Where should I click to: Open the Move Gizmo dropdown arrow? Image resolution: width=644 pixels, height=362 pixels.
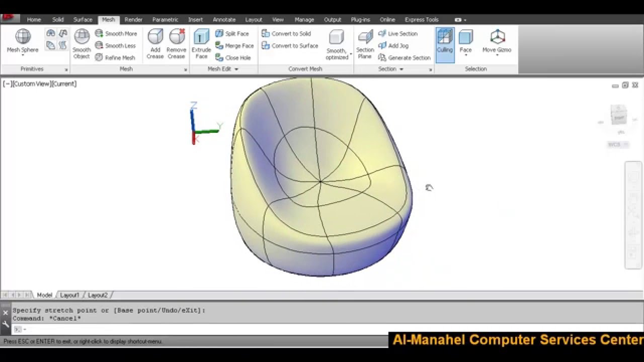pyautogui.click(x=497, y=55)
